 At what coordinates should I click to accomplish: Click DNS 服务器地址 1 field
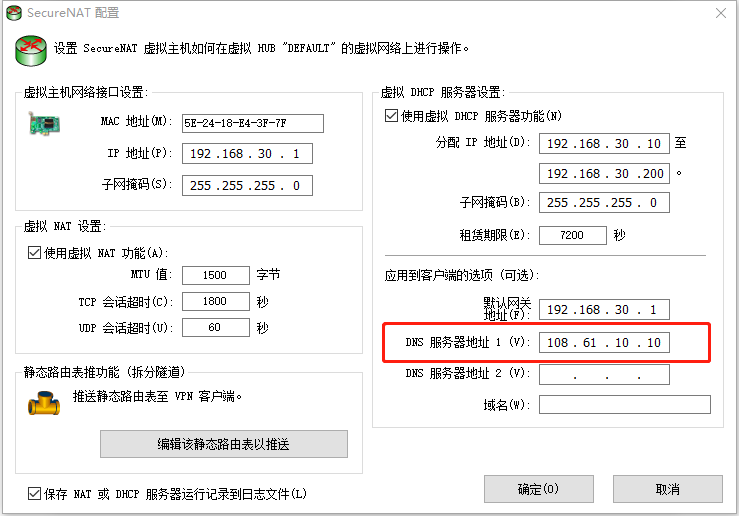[x=604, y=343]
